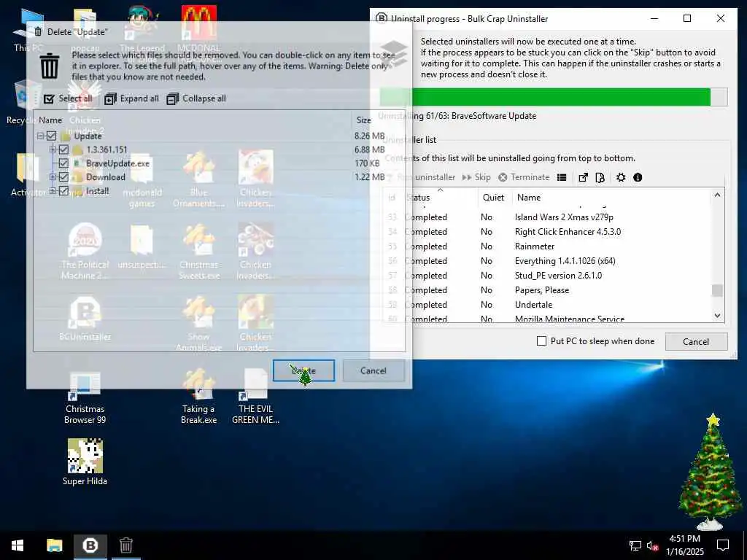Click the uninstaller list scrollbar thumb

point(718,290)
